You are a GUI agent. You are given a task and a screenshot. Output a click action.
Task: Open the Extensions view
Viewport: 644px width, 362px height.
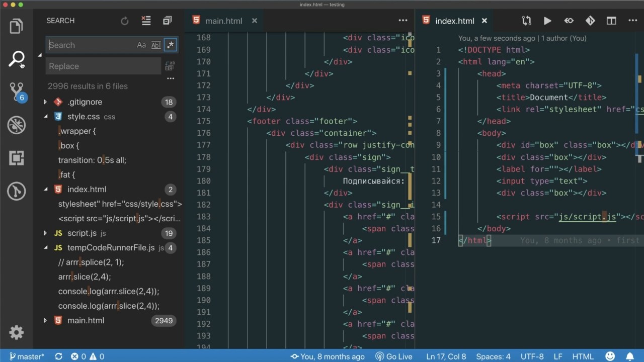(17, 158)
